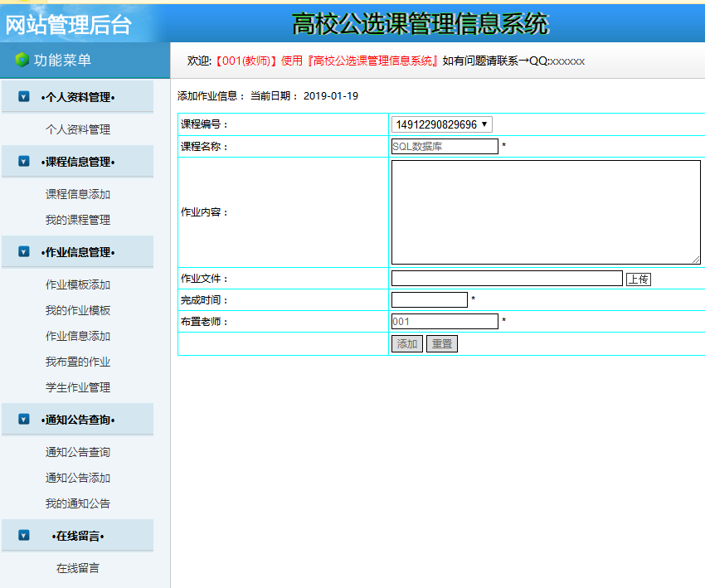Open the 课程编号 dropdown 14912290829696
This screenshot has width=705, height=588.
(441, 124)
